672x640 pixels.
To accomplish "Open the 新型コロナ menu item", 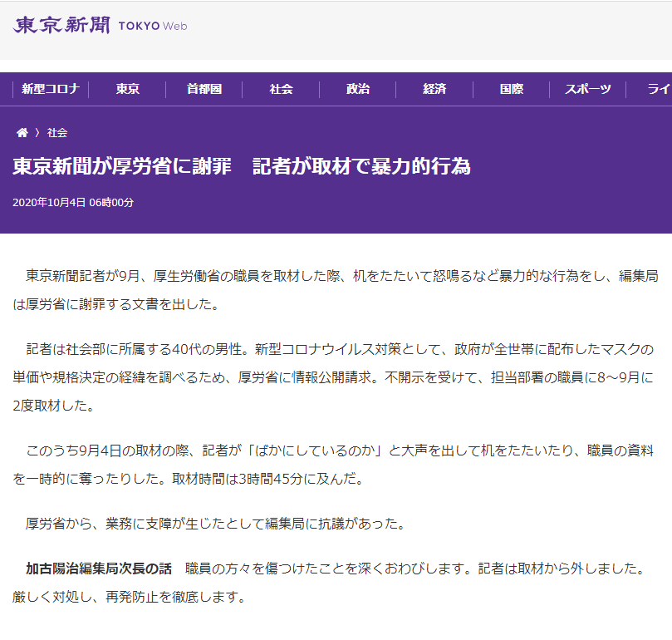I will coord(51,89).
